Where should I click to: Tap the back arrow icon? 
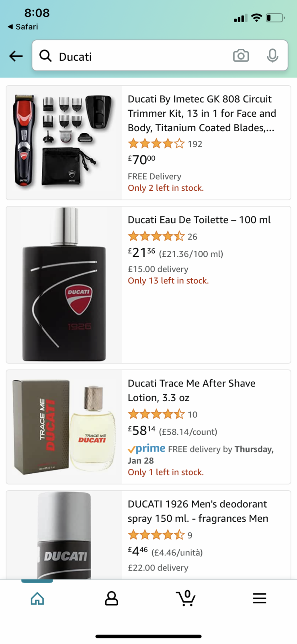[x=16, y=56]
